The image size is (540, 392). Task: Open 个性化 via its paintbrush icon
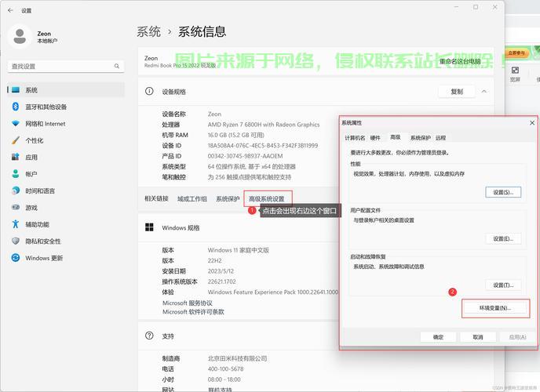[16, 140]
